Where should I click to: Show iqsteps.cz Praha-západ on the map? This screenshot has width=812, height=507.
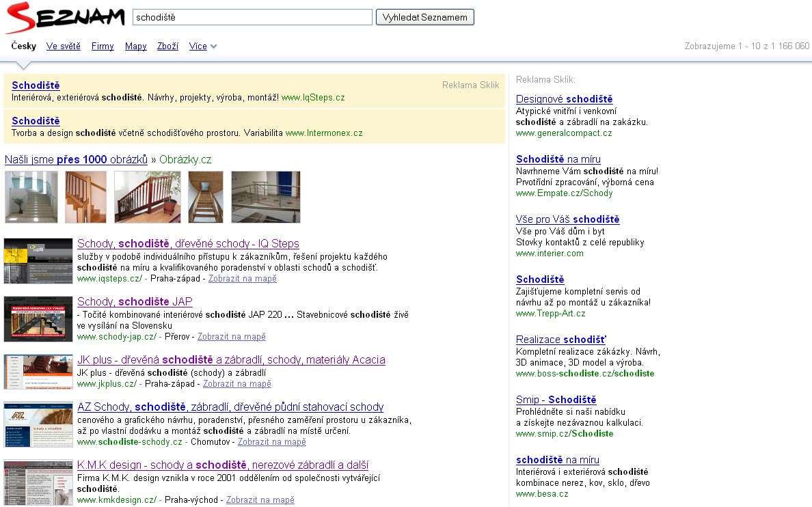(243, 279)
